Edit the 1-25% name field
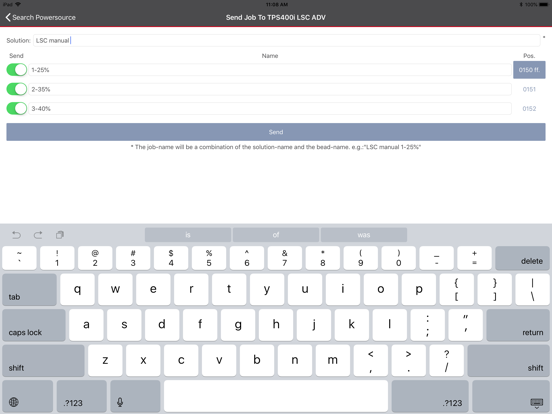 pyautogui.click(x=270, y=70)
